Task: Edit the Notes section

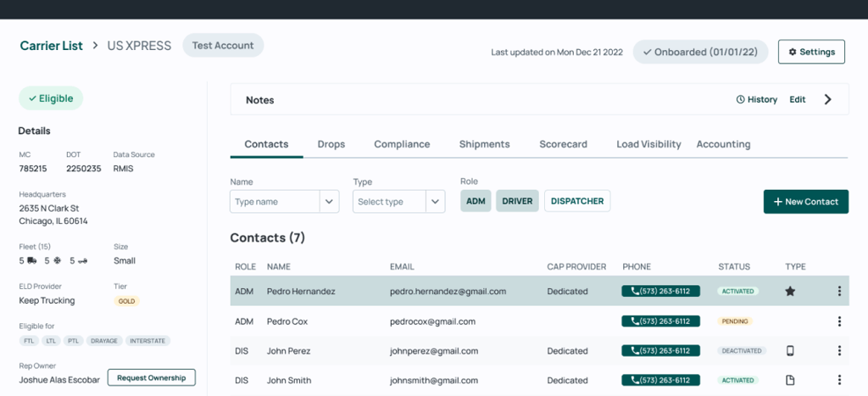Action: [x=797, y=100]
